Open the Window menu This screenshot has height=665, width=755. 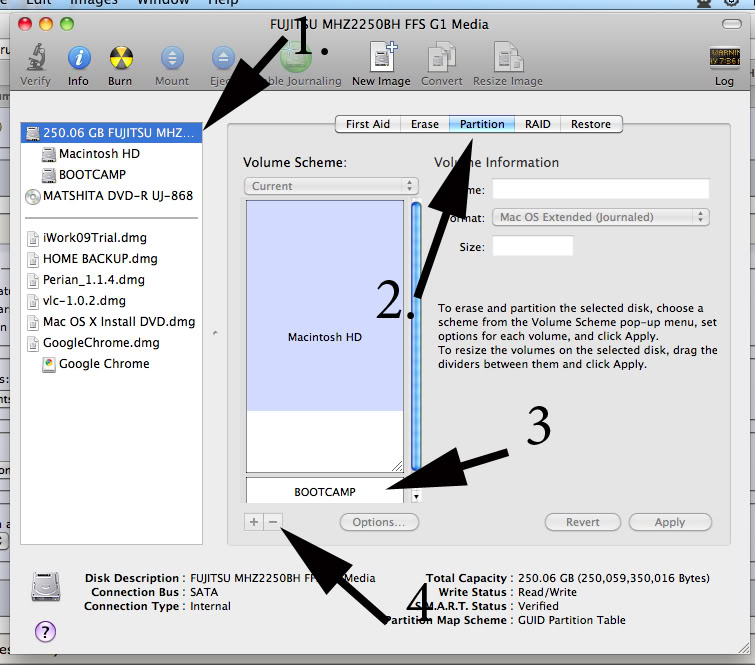[x=163, y=2]
